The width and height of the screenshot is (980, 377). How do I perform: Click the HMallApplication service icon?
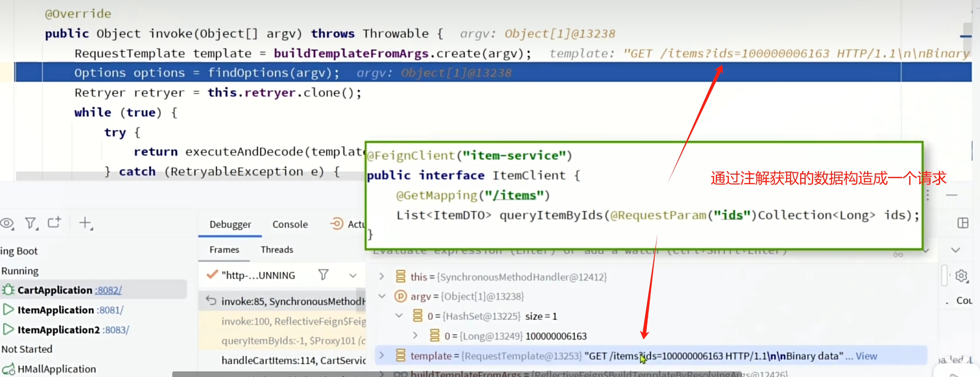click(8, 369)
